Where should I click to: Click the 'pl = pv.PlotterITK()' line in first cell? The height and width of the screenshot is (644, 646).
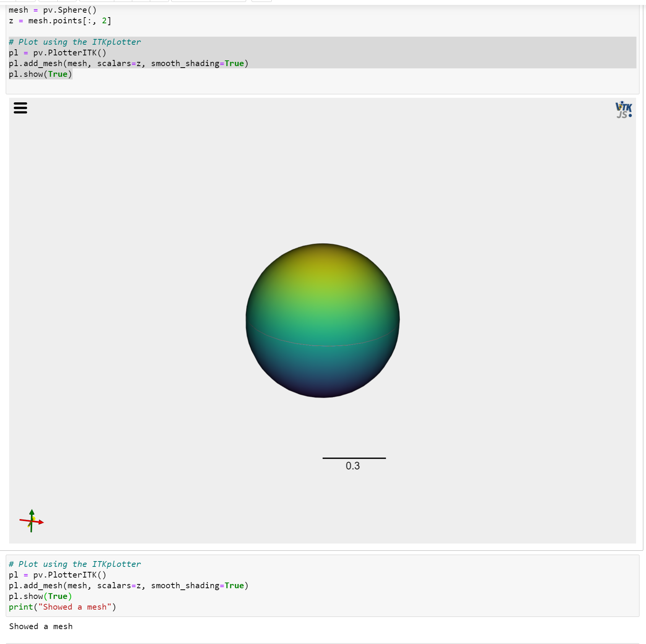pos(57,53)
